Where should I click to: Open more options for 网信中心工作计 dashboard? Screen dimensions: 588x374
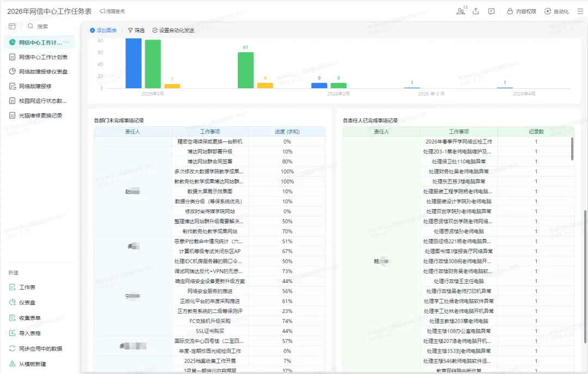click(x=67, y=42)
